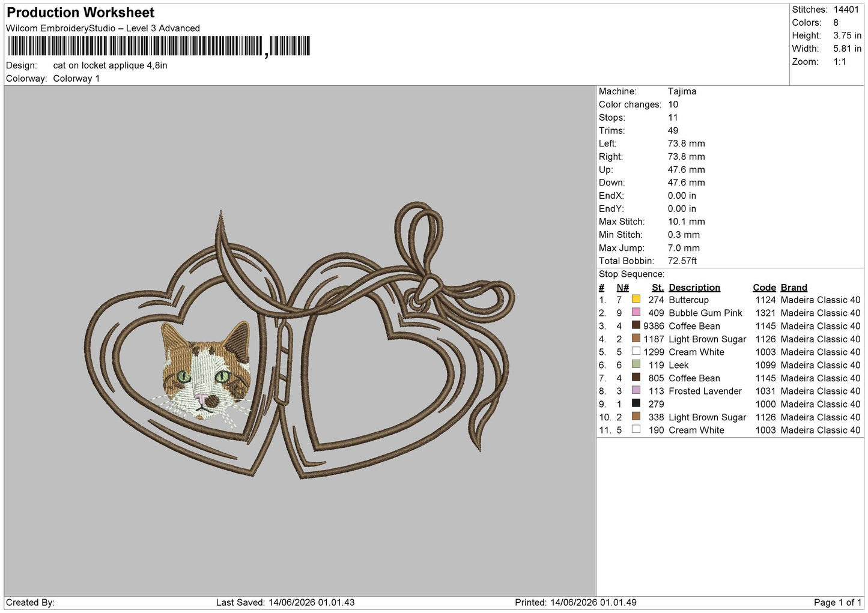Click the barcode under the worksheet title

point(159,46)
